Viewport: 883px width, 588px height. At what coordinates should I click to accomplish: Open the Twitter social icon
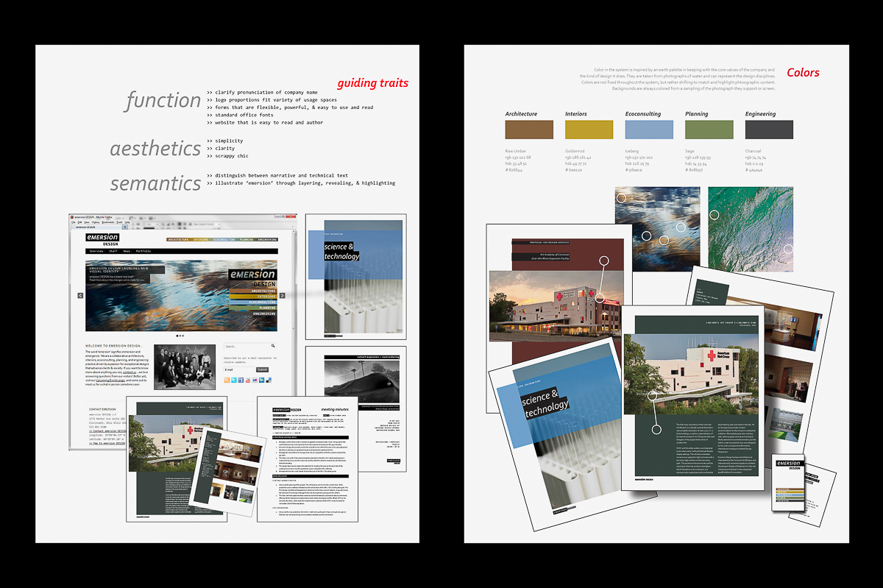pyautogui.click(x=234, y=380)
